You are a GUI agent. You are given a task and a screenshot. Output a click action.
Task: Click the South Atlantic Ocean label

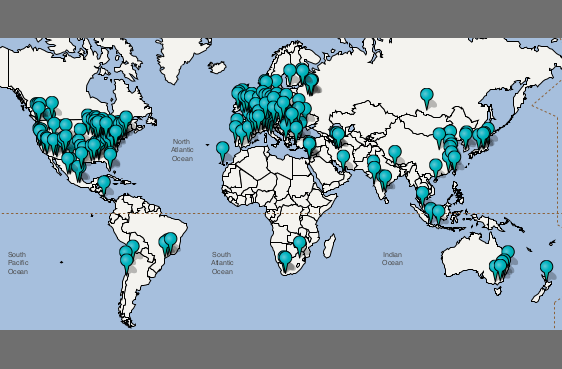tap(222, 263)
